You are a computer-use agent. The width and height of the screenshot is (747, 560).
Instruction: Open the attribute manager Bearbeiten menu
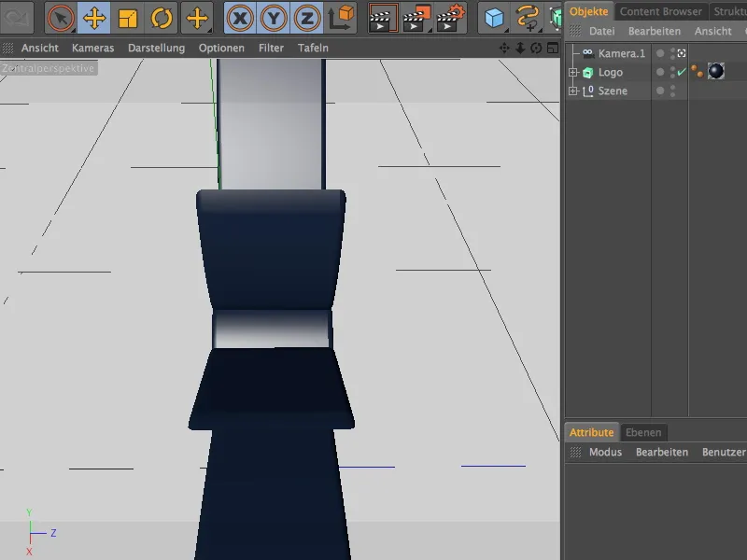point(662,453)
